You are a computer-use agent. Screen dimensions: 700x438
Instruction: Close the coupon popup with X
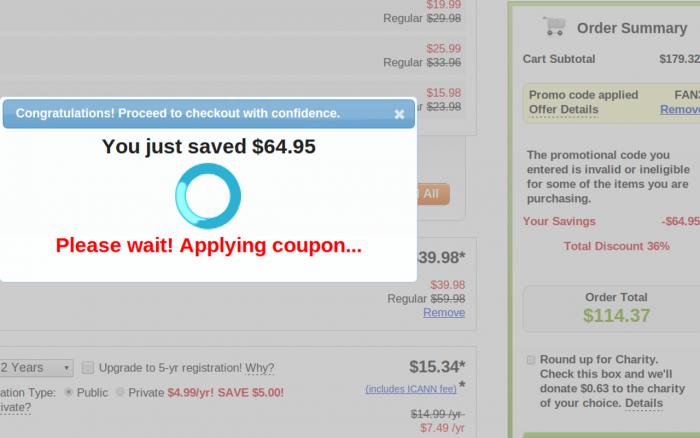coord(399,114)
